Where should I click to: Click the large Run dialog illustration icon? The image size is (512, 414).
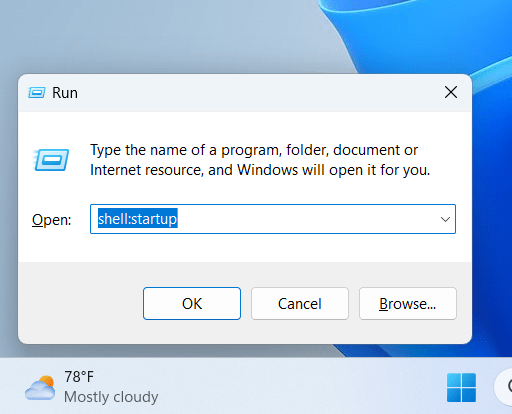point(51,160)
